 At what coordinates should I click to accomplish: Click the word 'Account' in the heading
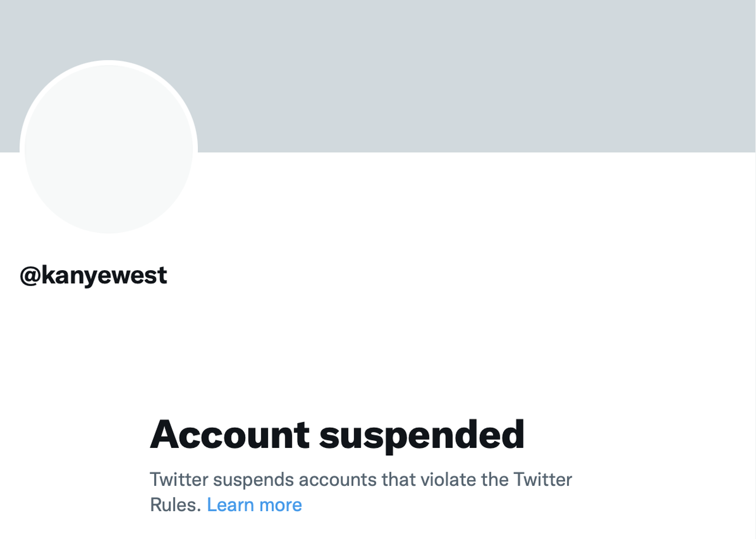tap(229, 434)
